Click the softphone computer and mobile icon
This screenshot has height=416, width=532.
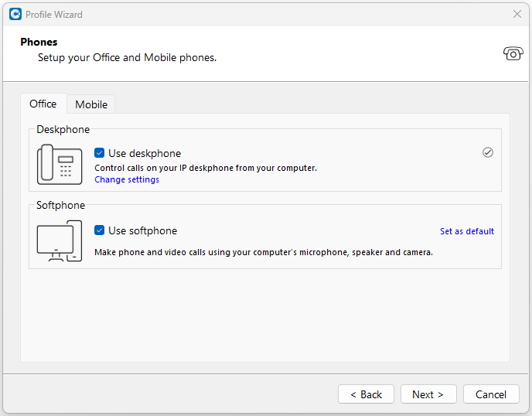(x=60, y=241)
